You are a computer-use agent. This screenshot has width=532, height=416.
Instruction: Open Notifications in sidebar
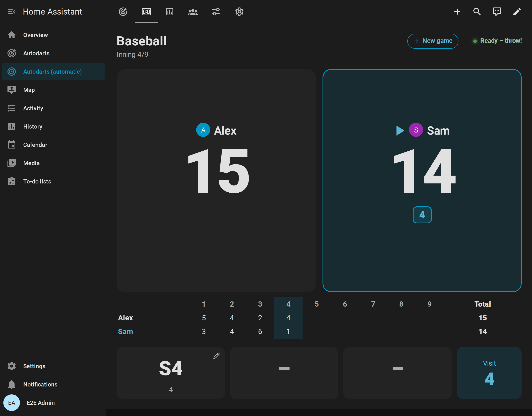(53, 384)
